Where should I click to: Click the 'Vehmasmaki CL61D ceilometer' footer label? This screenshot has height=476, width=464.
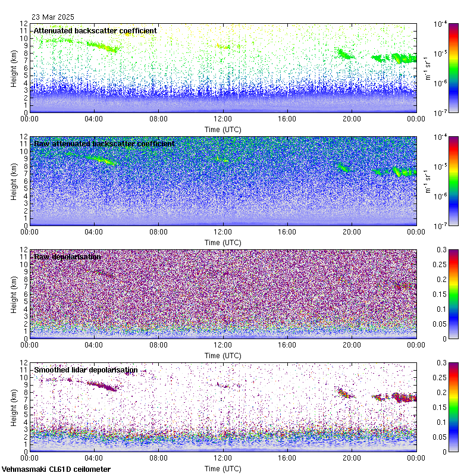coord(56,469)
